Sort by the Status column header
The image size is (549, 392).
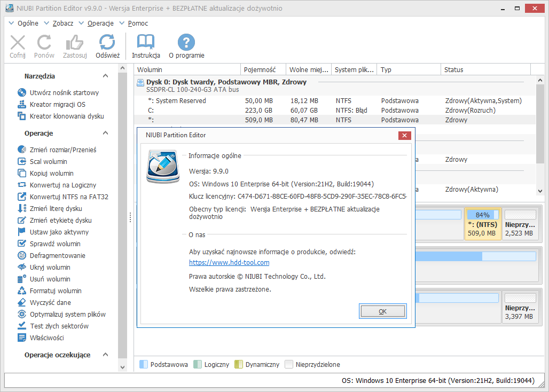point(485,69)
